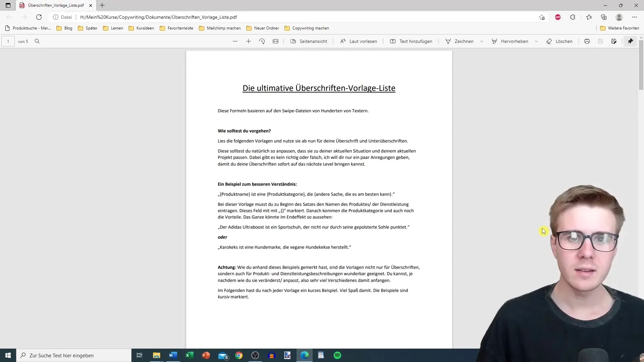Image resolution: width=644 pixels, height=362 pixels.
Task: Open Mail app on taskbar
Action: point(223,355)
